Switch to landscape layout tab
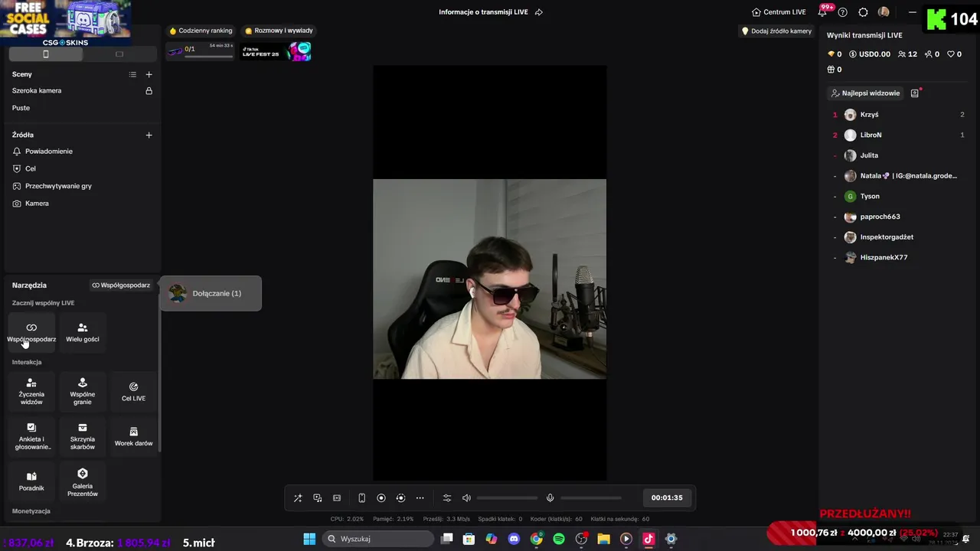This screenshot has width=980, height=551. 119,54
